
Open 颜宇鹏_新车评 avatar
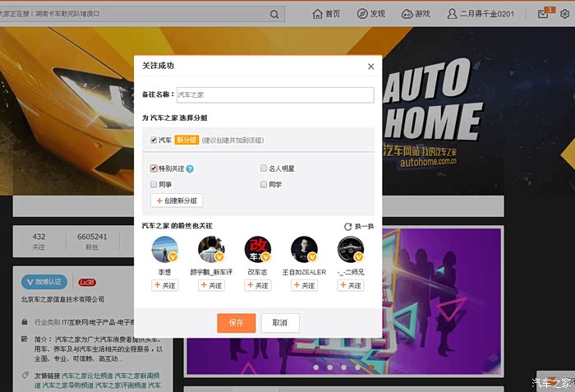211,249
